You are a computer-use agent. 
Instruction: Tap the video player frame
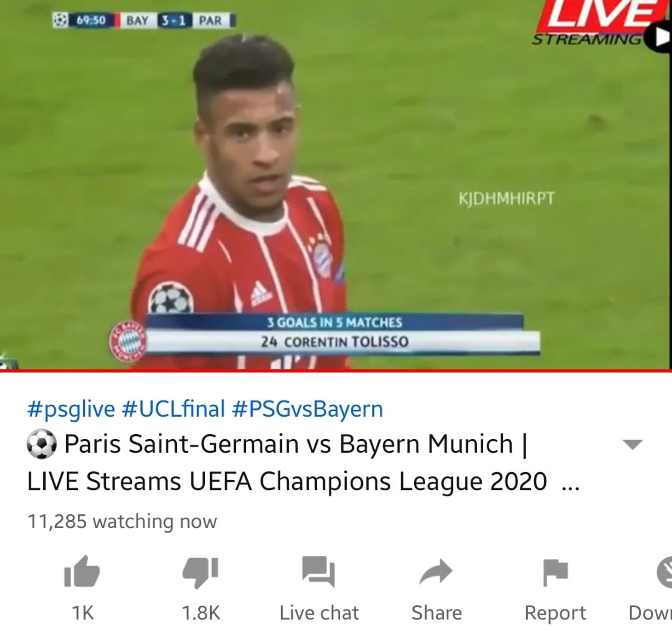pyautogui.click(x=336, y=184)
